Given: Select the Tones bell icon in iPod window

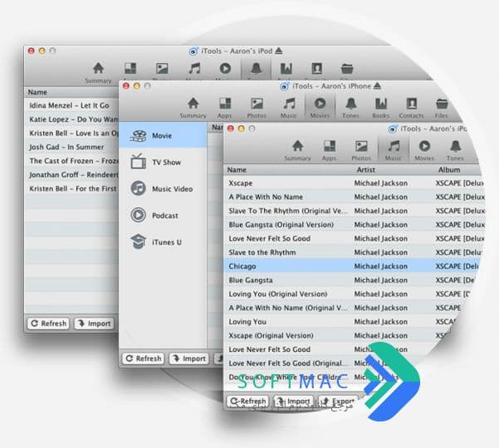Looking at the screenshot, I should (x=257, y=68).
